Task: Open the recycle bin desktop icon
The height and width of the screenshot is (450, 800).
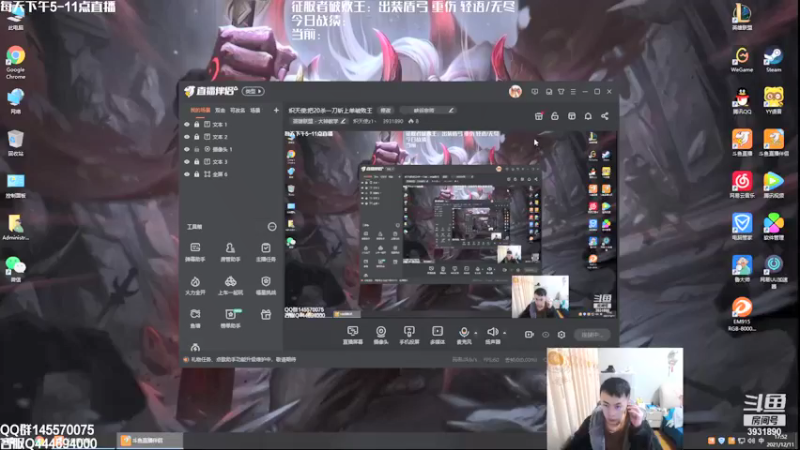Action: (x=16, y=143)
